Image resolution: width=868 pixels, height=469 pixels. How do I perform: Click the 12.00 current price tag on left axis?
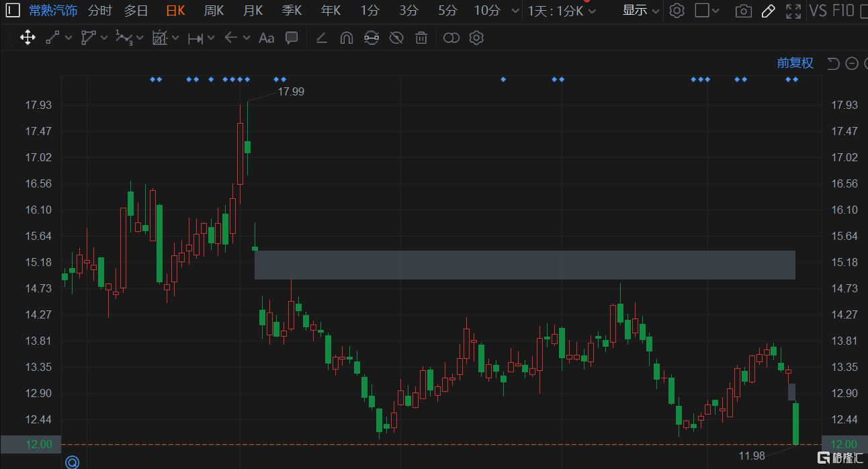tap(31, 444)
